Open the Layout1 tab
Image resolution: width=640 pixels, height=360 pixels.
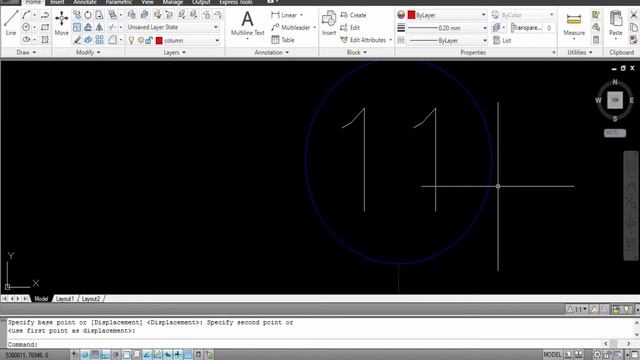click(65, 299)
